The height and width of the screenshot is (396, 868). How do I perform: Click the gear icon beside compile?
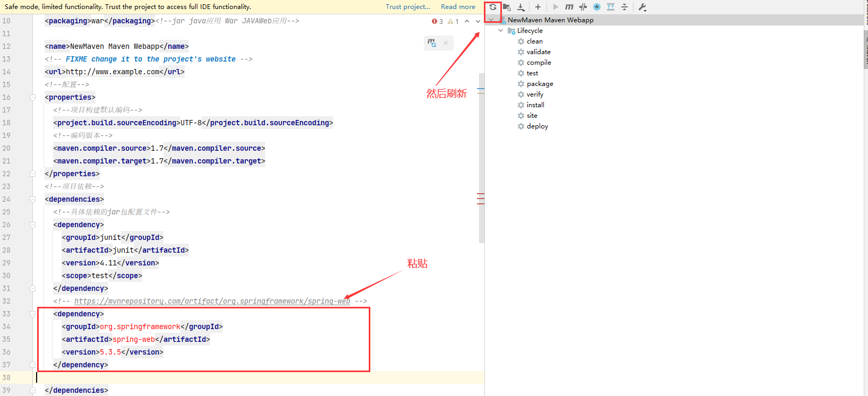pyautogui.click(x=521, y=63)
